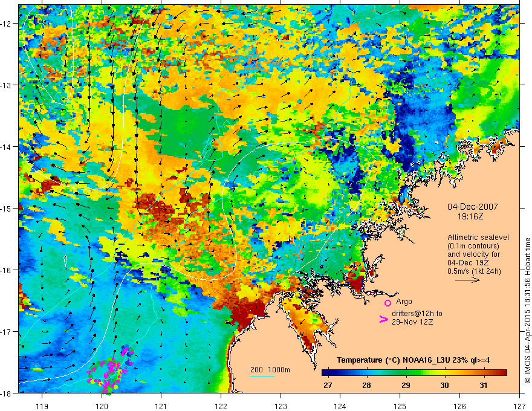Click the '0.5m/s (1kt 24h)' scale text
This screenshot has height=411, width=532.
point(475,271)
